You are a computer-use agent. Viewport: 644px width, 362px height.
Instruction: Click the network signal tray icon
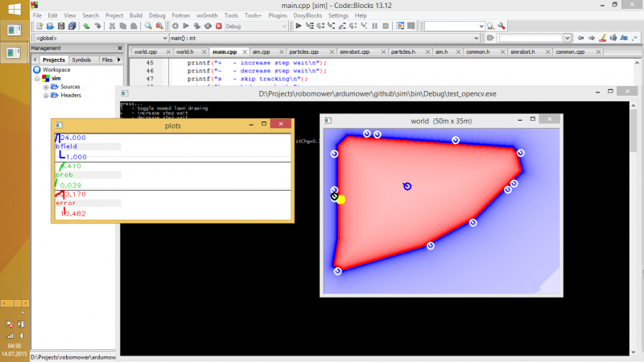pos(10,335)
